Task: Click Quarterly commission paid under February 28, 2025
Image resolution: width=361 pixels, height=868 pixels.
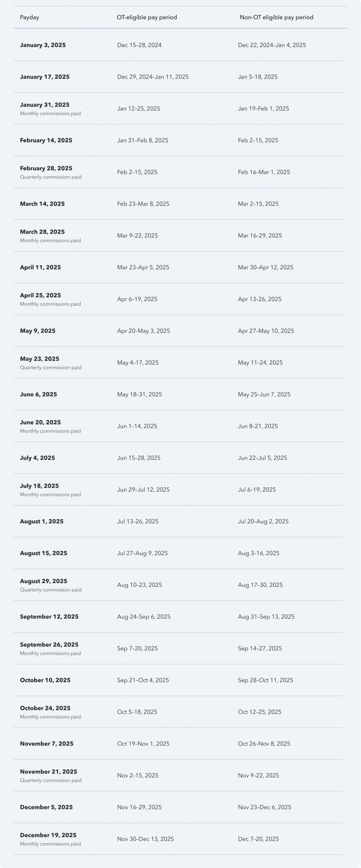Action: pos(50,177)
